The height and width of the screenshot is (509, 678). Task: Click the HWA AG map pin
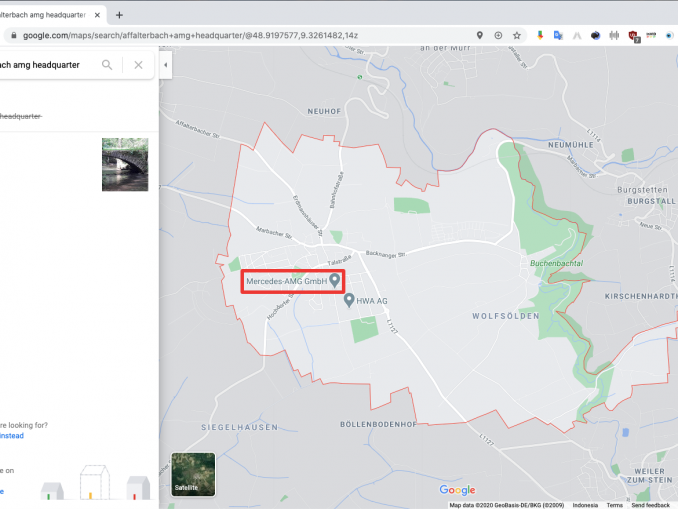[349, 300]
